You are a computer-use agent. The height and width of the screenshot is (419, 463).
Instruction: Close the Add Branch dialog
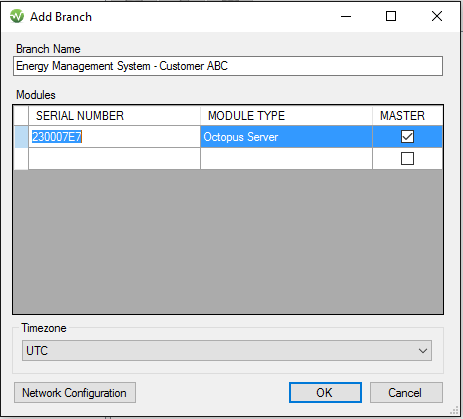[x=437, y=16]
